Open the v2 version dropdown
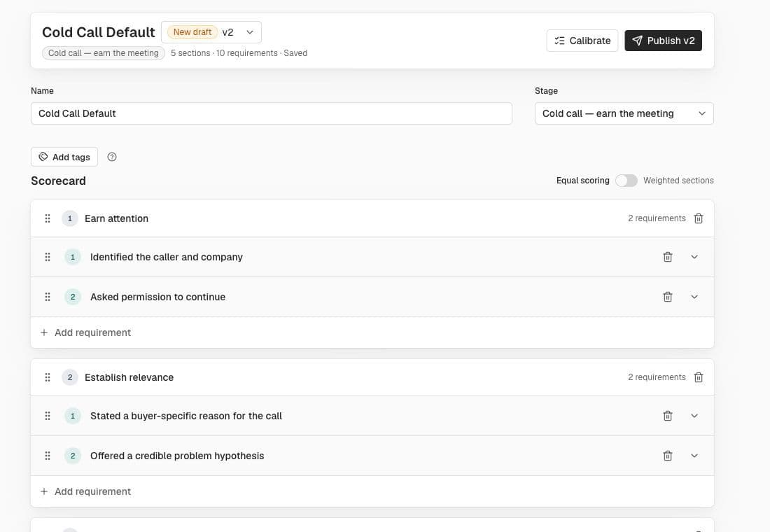 [x=211, y=32]
